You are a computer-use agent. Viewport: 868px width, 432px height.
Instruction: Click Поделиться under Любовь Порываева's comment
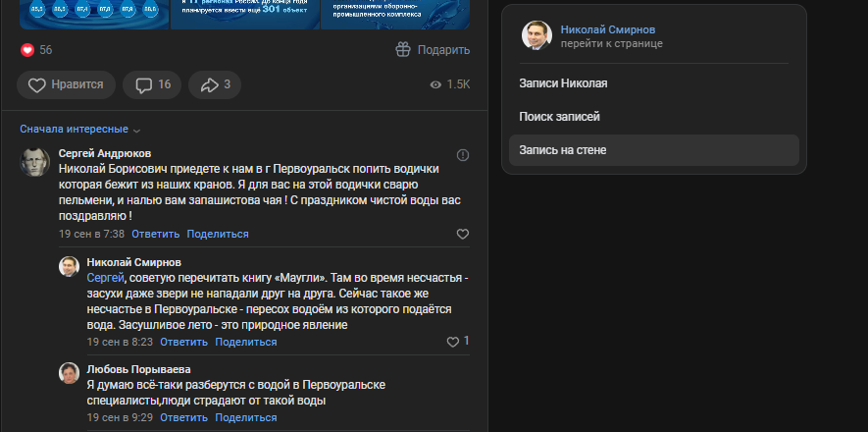[x=245, y=417]
